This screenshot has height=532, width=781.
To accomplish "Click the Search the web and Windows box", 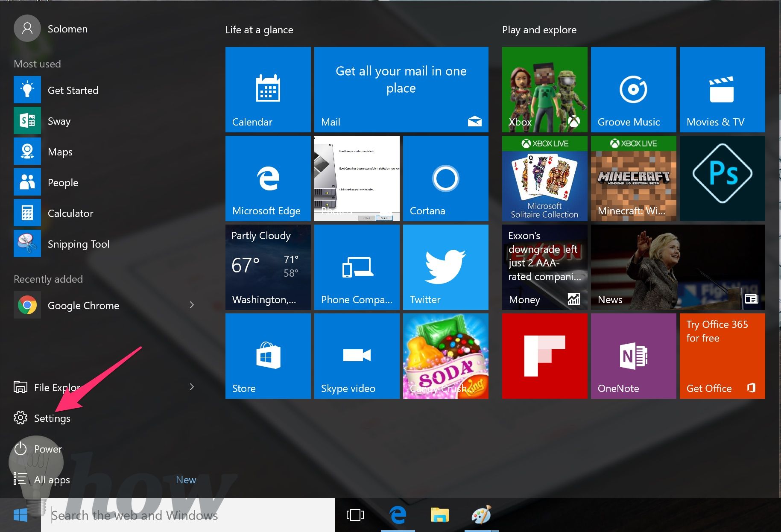I will pos(188,515).
